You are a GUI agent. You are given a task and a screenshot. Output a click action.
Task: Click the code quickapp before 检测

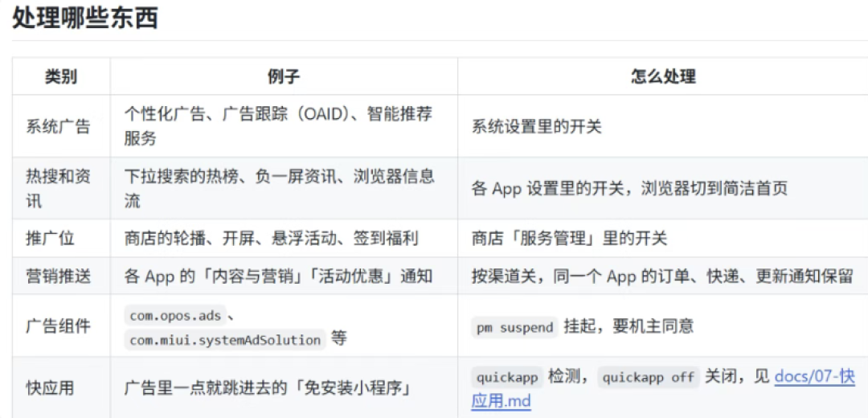pos(507,378)
